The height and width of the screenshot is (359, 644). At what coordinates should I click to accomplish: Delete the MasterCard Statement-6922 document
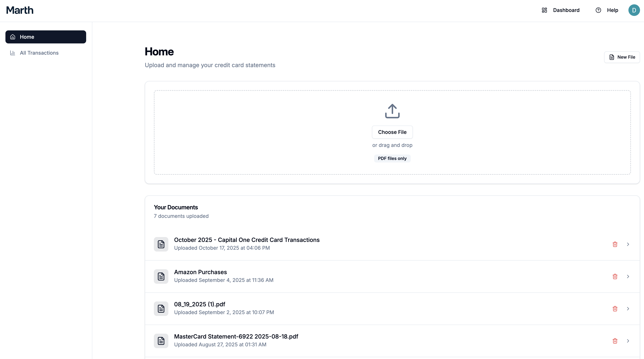click(615, 341)
